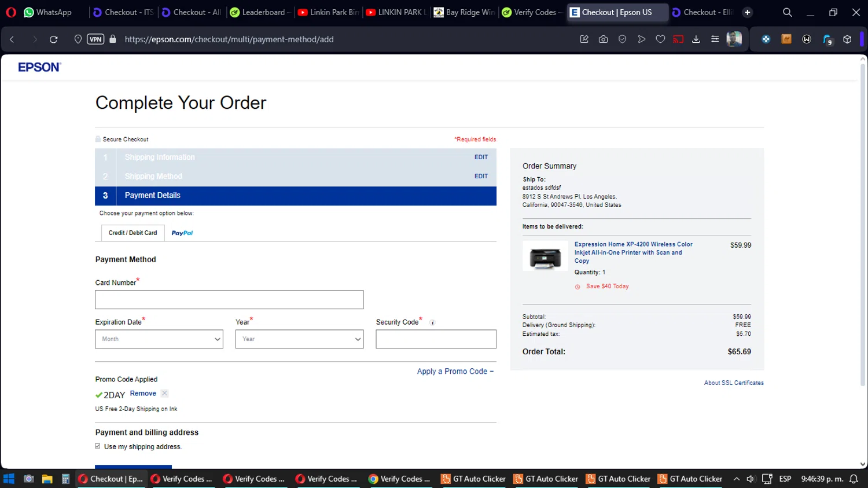Viewport: 868px width, 488px height.
Task: Show the Security Code info icon
Action: tap(432, 322)
